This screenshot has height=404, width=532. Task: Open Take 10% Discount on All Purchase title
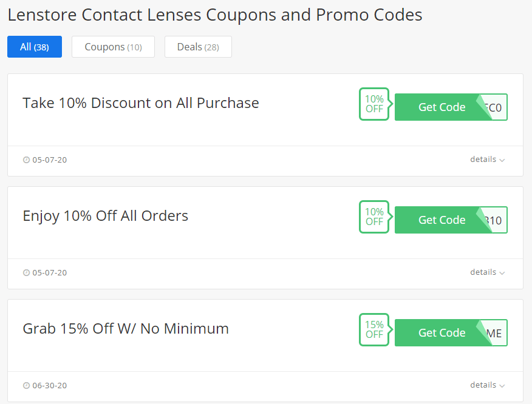click(x=141, y=103)
